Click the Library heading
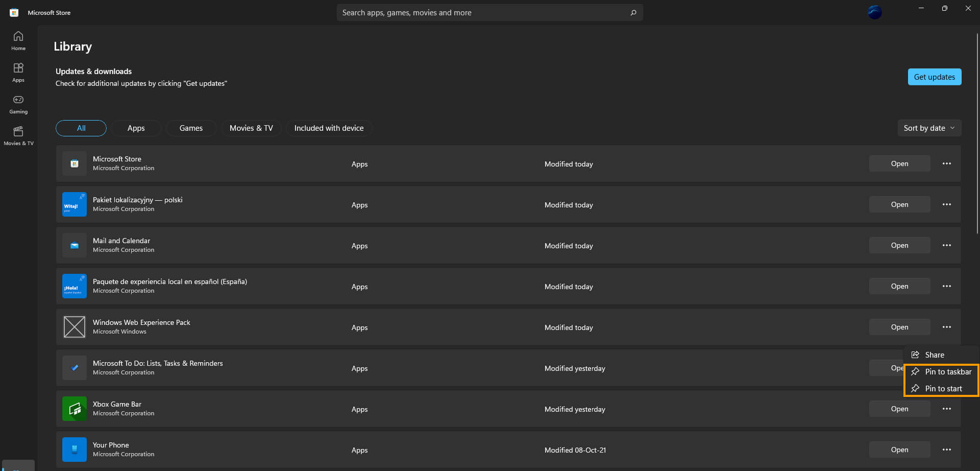 [73, 46]
